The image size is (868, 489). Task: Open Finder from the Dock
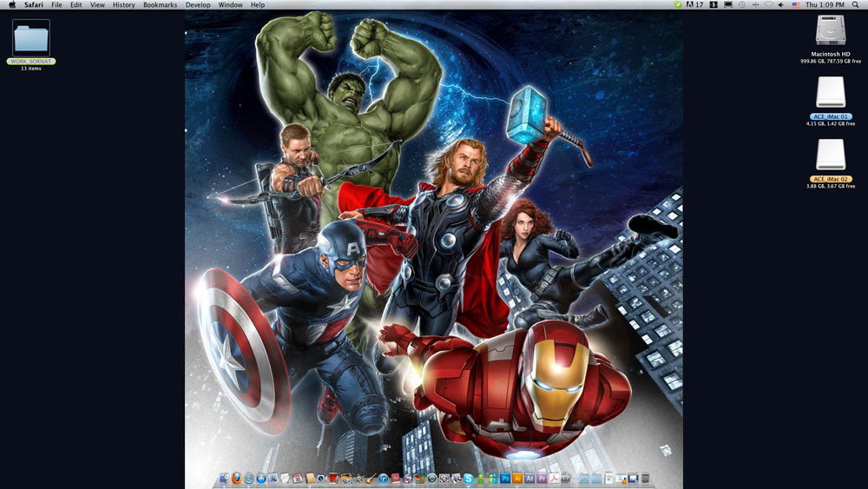(x=225, y=478)
